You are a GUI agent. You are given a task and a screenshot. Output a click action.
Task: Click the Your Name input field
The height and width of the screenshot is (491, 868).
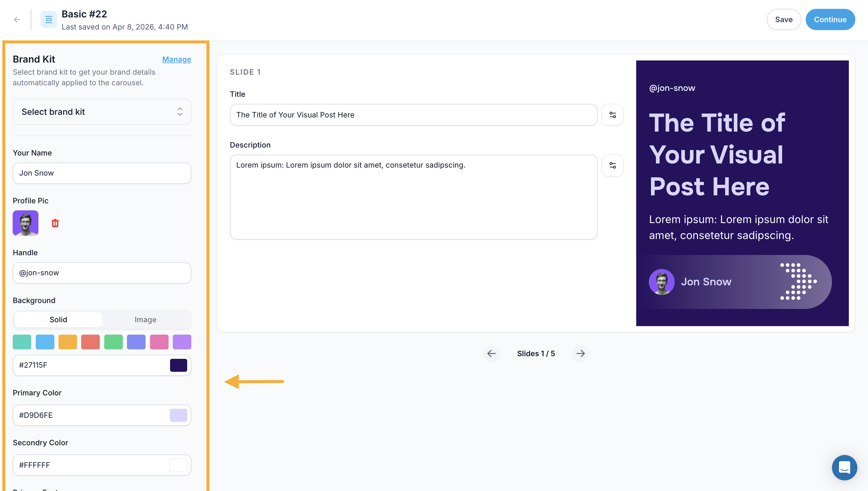tap(102, 173)
